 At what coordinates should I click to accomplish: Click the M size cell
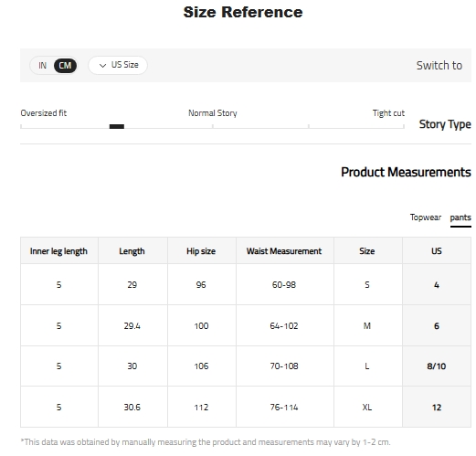pos(367,325)
